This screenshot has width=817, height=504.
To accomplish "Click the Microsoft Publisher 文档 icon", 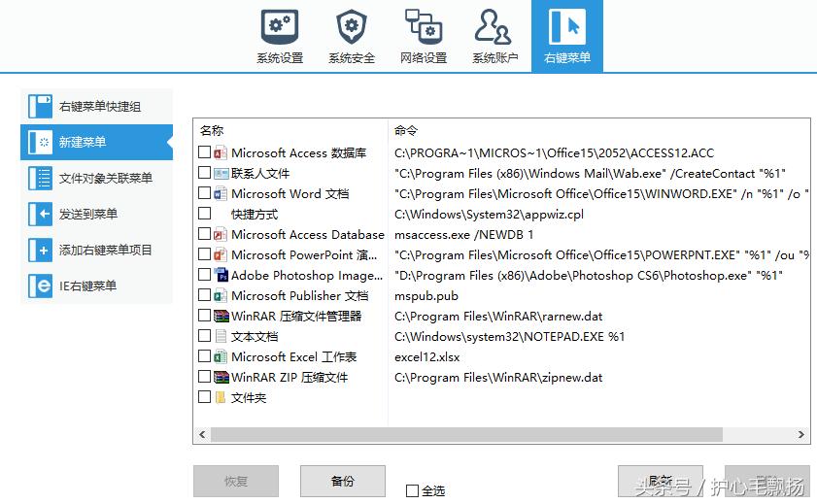I will [221, 296].
